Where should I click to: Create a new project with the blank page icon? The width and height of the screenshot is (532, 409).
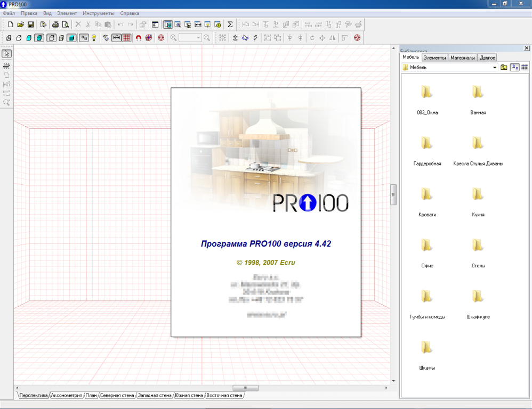click(x=10, y=24)
